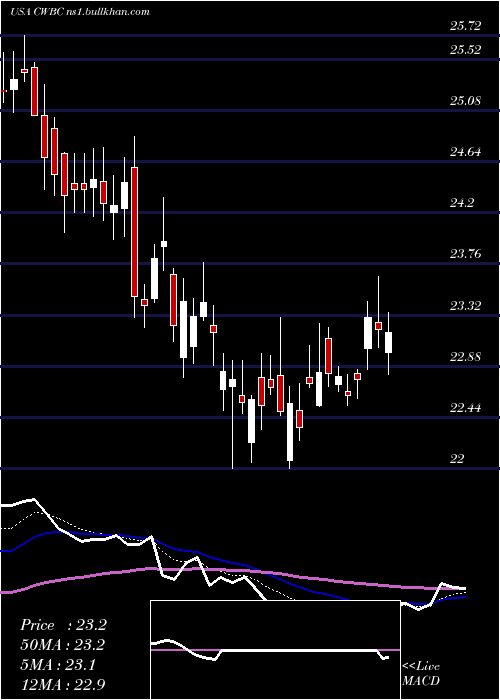Click the 'Price : 23.2' readout

pyautogui.click(x=63, y=625)
